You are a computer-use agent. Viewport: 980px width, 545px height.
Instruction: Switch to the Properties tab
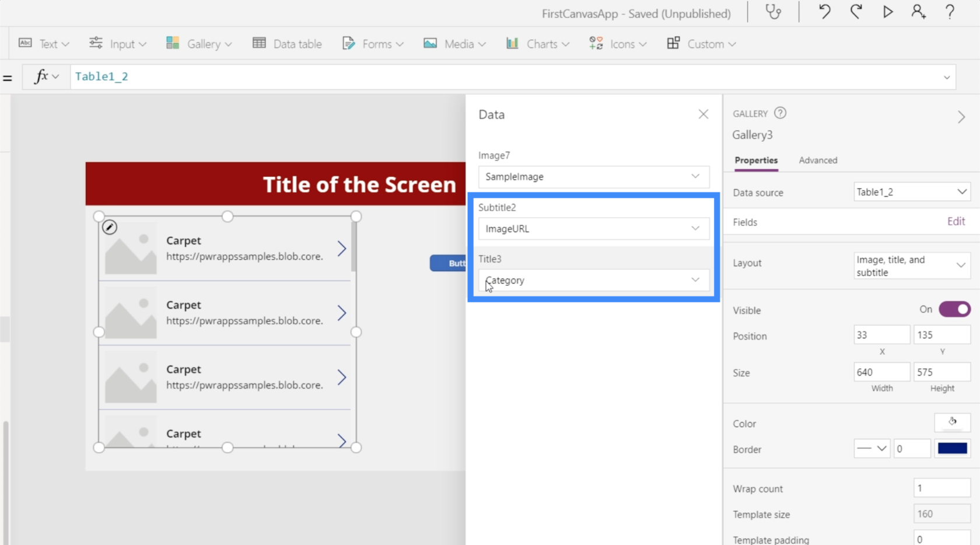pyautogui.click(x=756, y=160)
